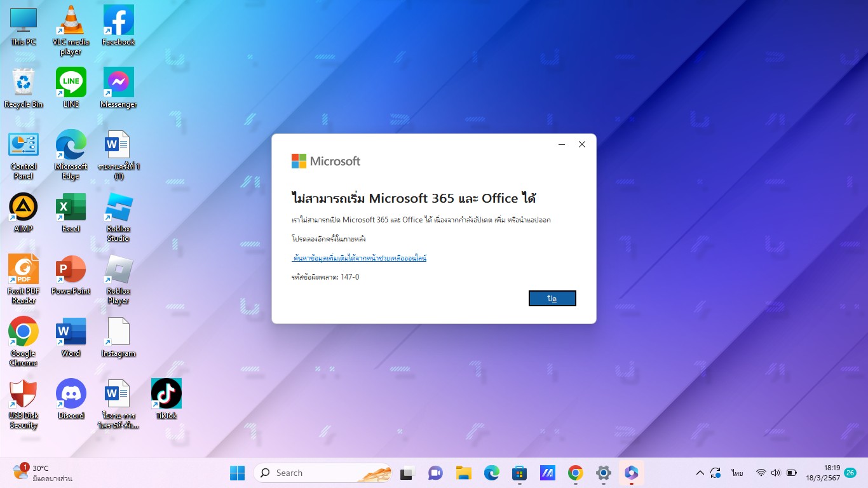Open File Explorer from the taskbar

(x=463, y=473)
